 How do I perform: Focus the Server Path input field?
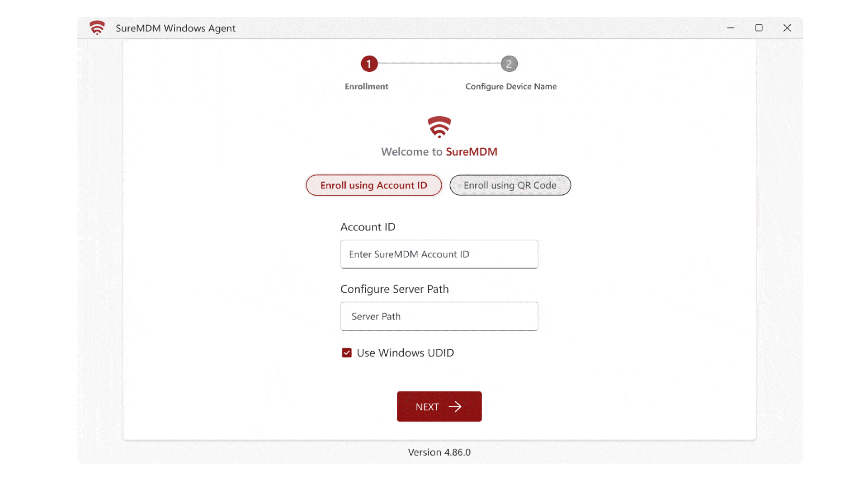[439, 316]
